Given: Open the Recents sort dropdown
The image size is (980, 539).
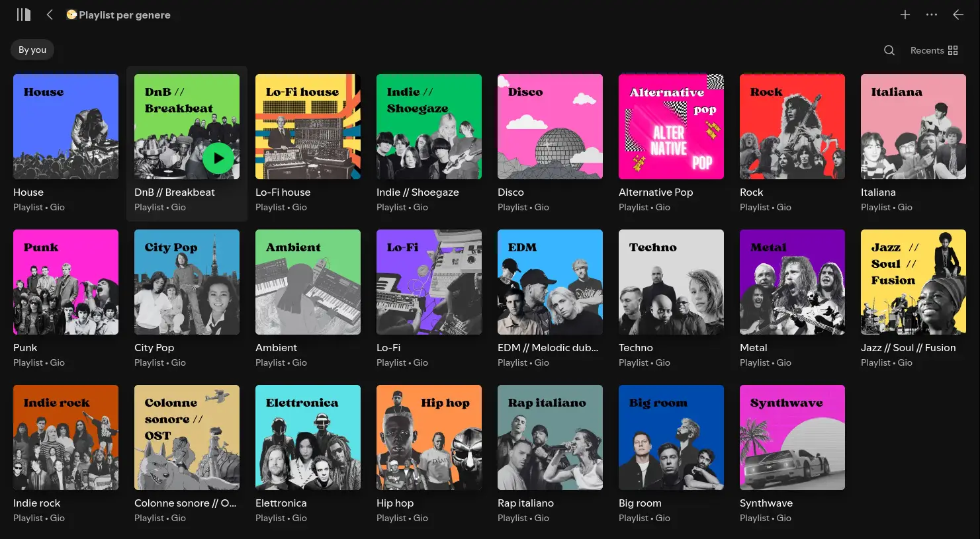Looking at the screenshot, I should pos(926,50).
